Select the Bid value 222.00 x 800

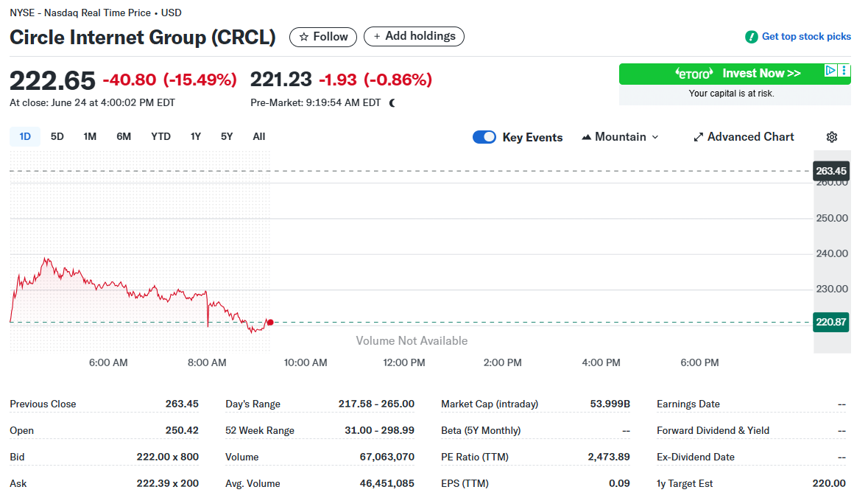(168, 457)
